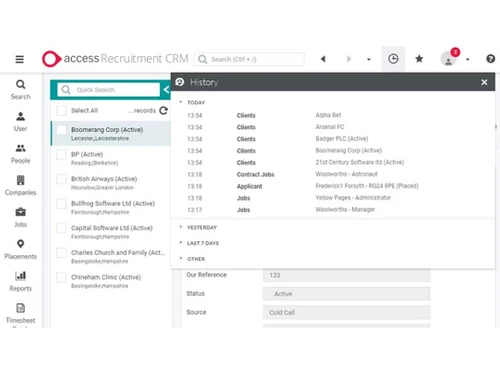Open Placements section in the sidebar
This screenshot has height=375, width=500.
click(x=20, y=250)
